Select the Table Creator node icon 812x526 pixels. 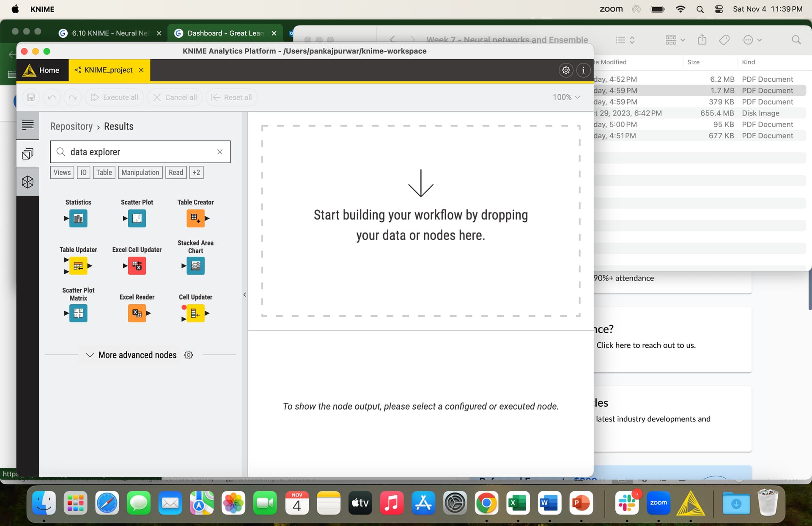point(195,218)
